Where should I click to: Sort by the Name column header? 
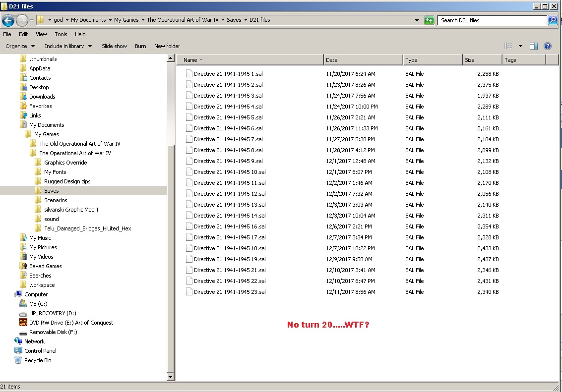click(x=250, y=60)
